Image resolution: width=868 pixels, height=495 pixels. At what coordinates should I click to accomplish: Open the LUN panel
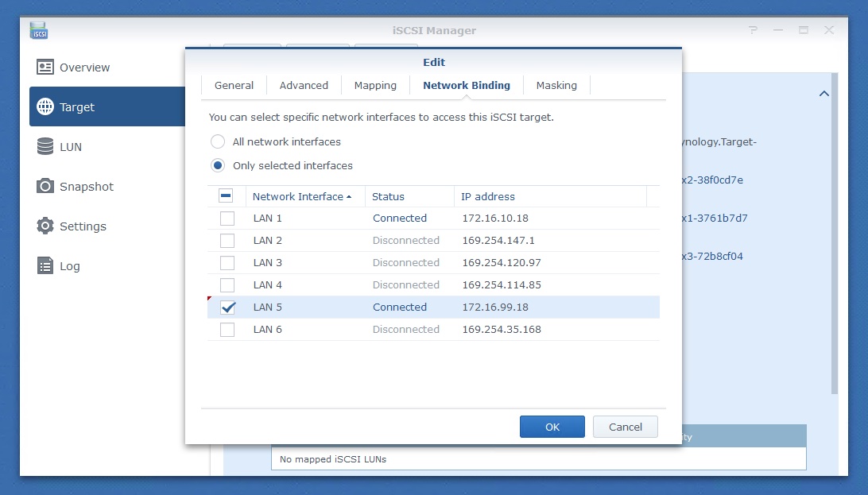[x=71, y=146]
